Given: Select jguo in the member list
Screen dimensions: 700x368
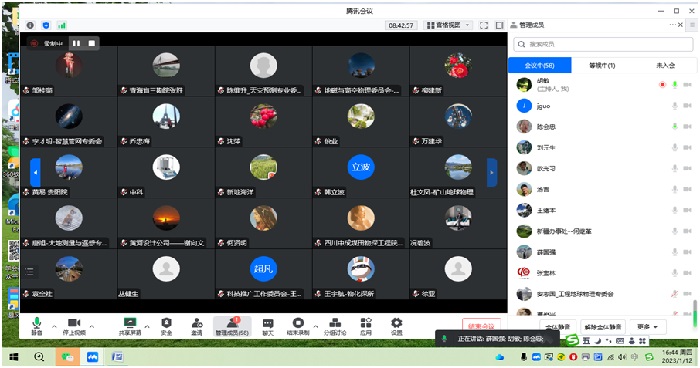Looking at the screenshot, I should click(603, 106).
